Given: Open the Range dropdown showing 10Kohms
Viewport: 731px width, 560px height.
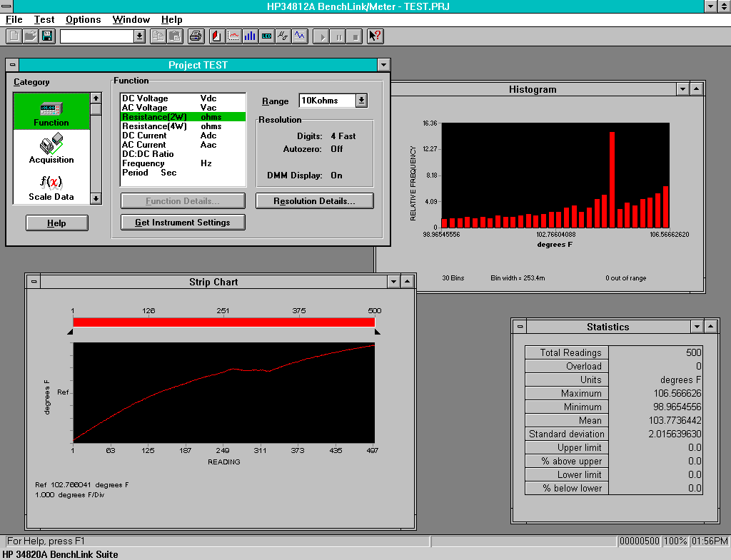Looking at the screenshot, I should [x=361, y=101].
